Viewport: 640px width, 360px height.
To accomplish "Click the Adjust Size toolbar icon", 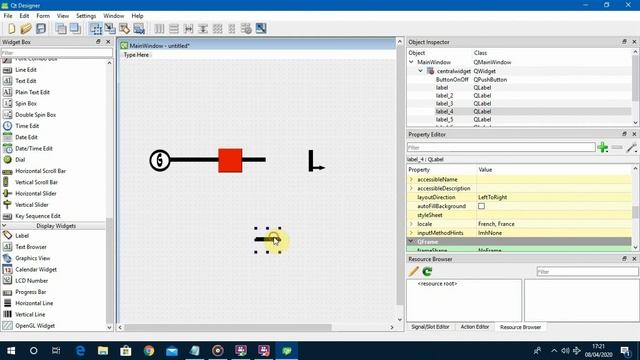I will click(261, 29).
